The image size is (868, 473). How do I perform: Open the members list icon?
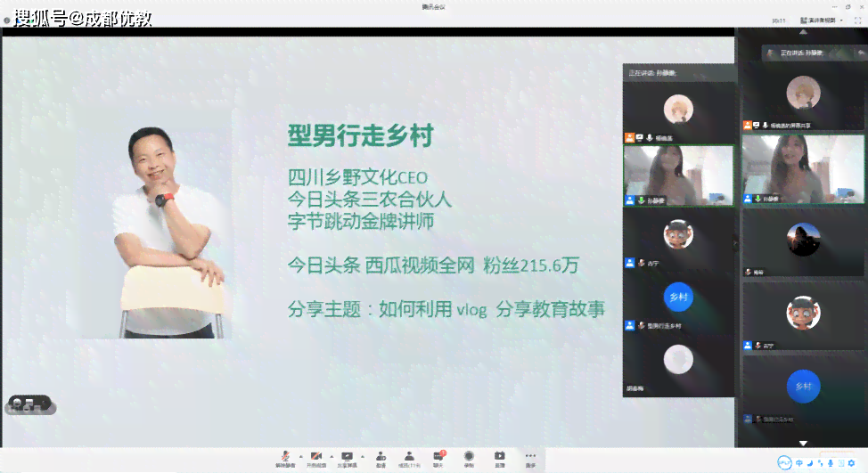point(409,459)
